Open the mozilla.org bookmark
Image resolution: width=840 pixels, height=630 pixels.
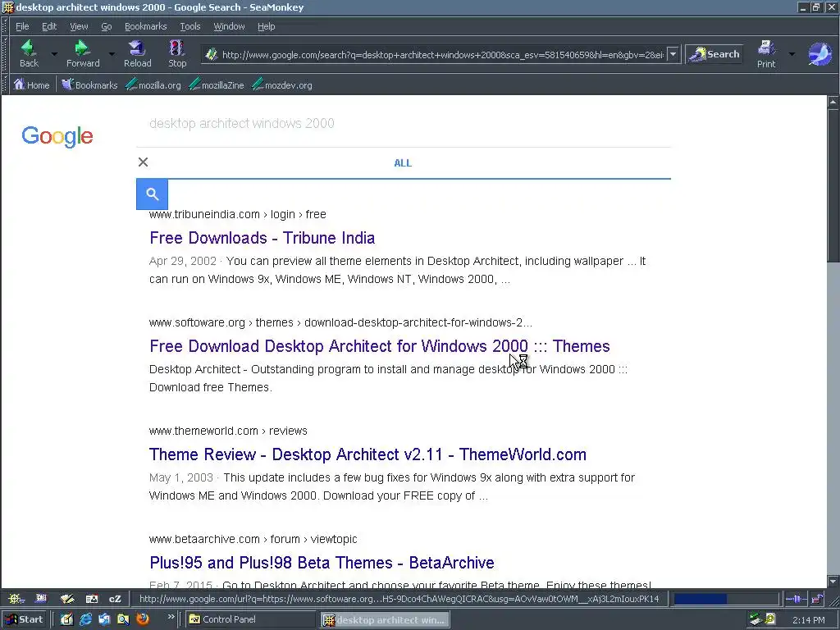point(153,84)
